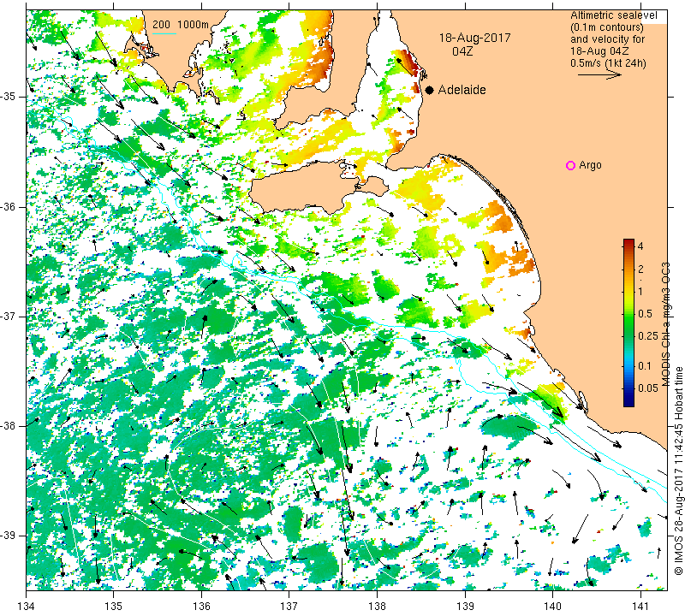
Task: Click latitude axis label -37
Action: point(9,316)
